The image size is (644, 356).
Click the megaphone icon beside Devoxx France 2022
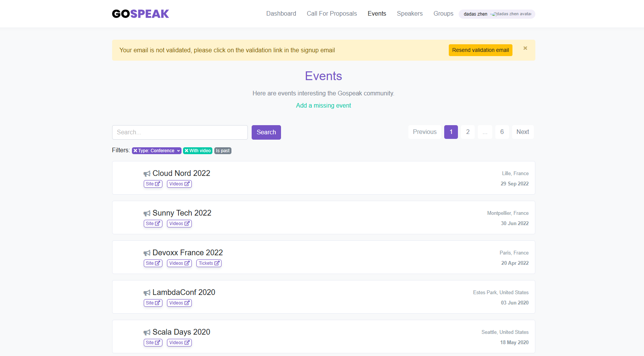[x=147, y=253]
